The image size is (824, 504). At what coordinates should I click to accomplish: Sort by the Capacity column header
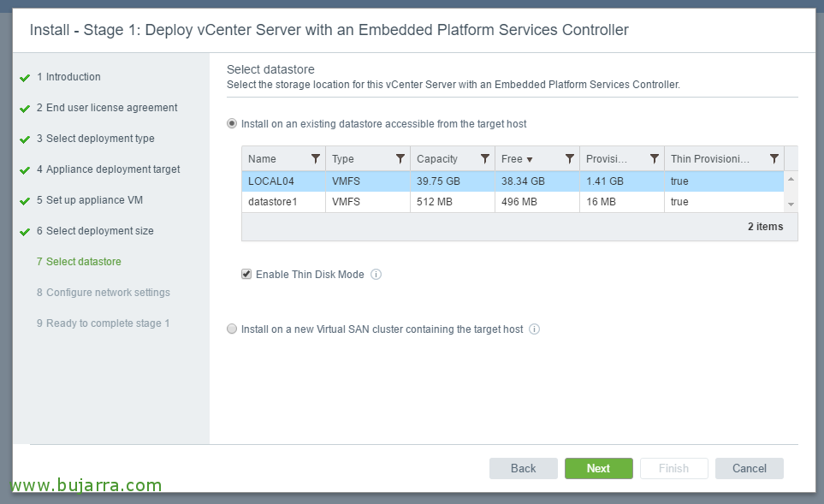437,158
